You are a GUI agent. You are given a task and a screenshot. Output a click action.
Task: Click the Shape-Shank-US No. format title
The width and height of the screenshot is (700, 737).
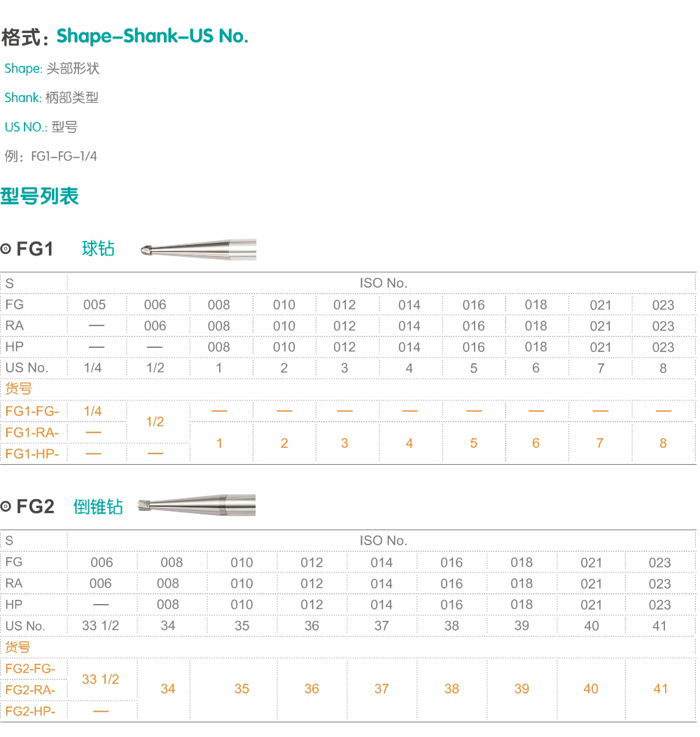pos(153,36)
